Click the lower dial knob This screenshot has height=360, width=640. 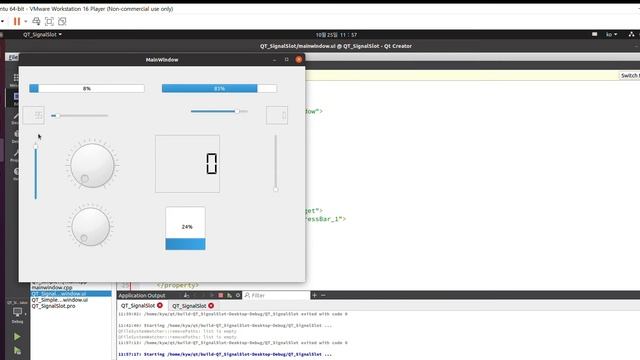[x=91, y=227]
